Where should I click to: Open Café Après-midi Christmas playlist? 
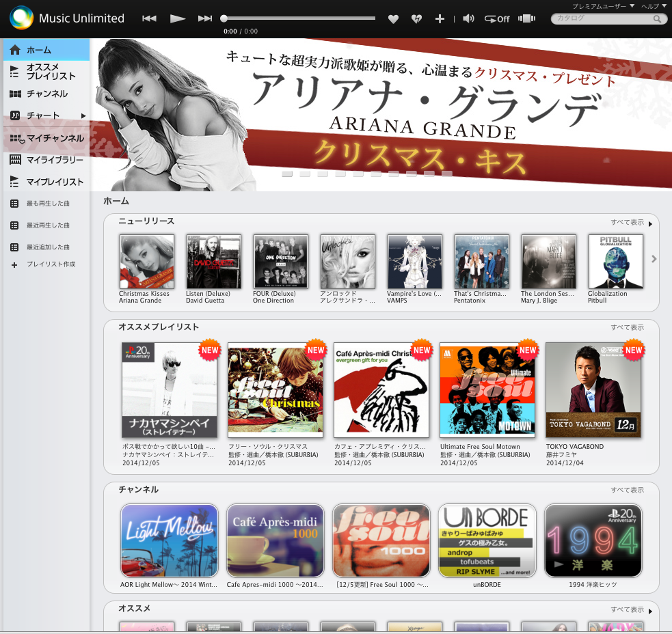click(x=381, y=390)
